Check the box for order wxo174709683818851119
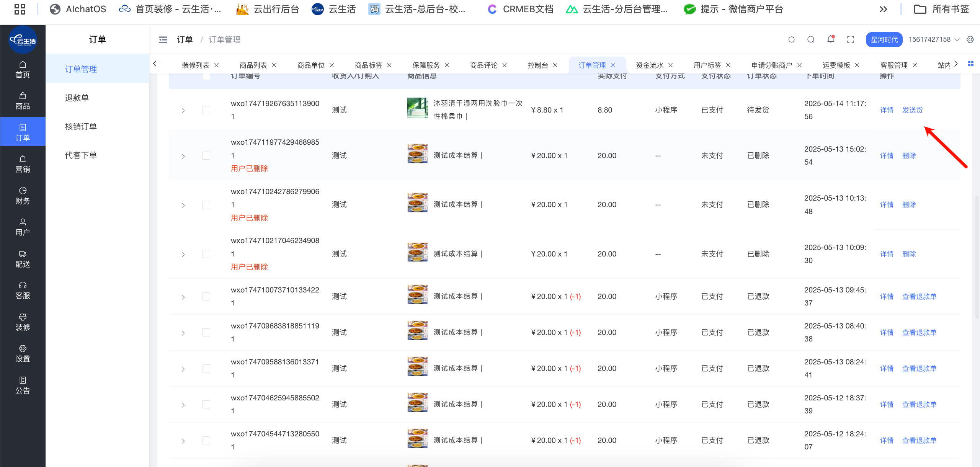 [206, 333]
